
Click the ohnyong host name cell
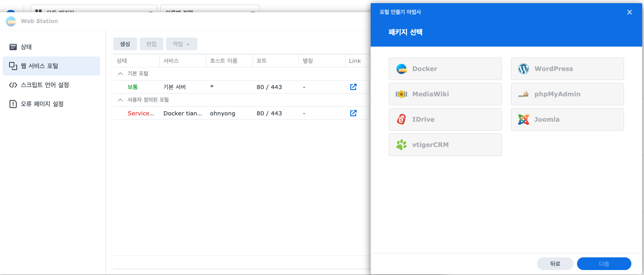point(223,113)
